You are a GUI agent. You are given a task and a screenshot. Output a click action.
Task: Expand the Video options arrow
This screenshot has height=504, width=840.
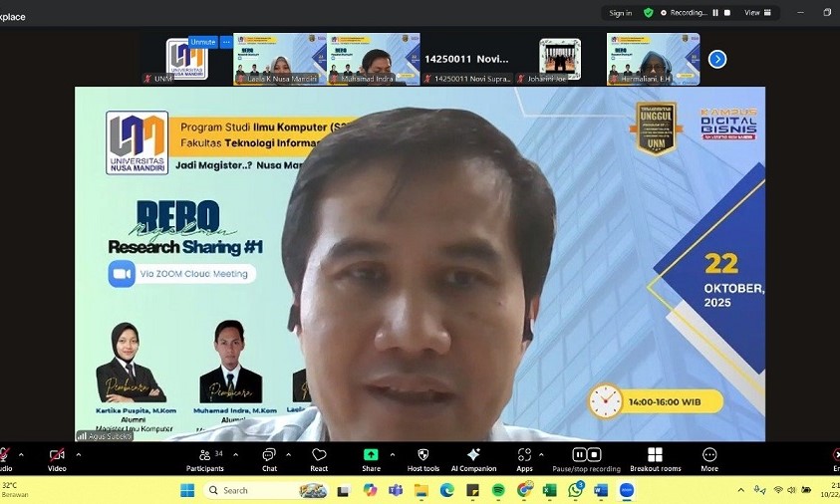coord(79,454)
